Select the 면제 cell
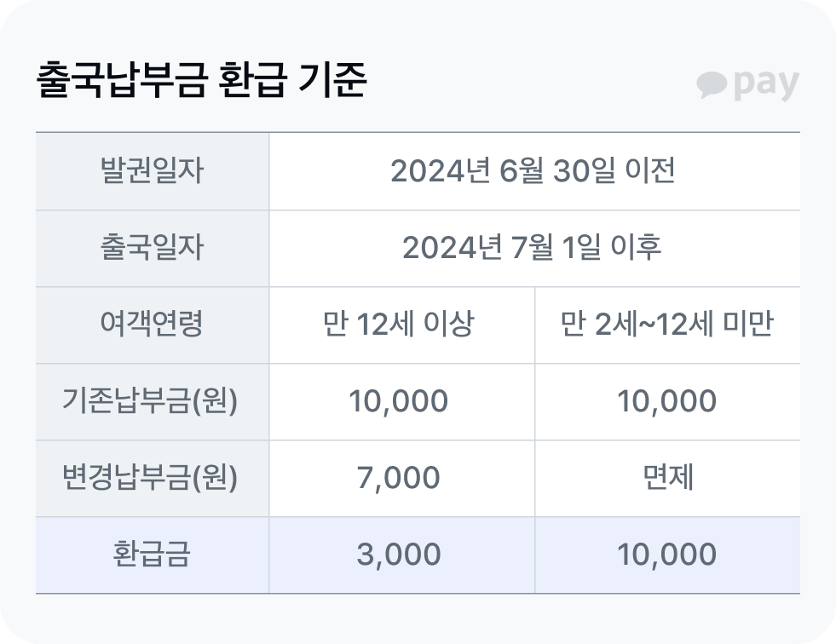Image resolution: width=836 pixels, height=644 pixels. 666,478
